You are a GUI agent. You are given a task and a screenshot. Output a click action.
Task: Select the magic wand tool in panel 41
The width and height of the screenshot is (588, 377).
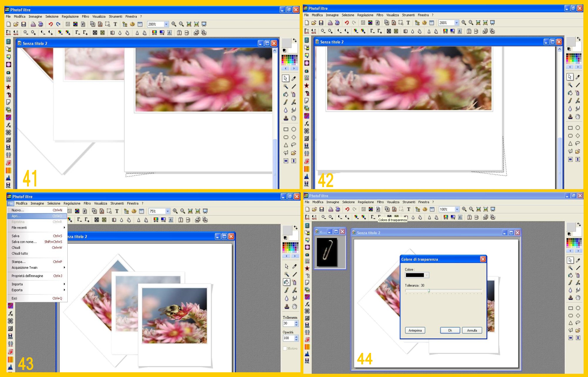point(285,86)
